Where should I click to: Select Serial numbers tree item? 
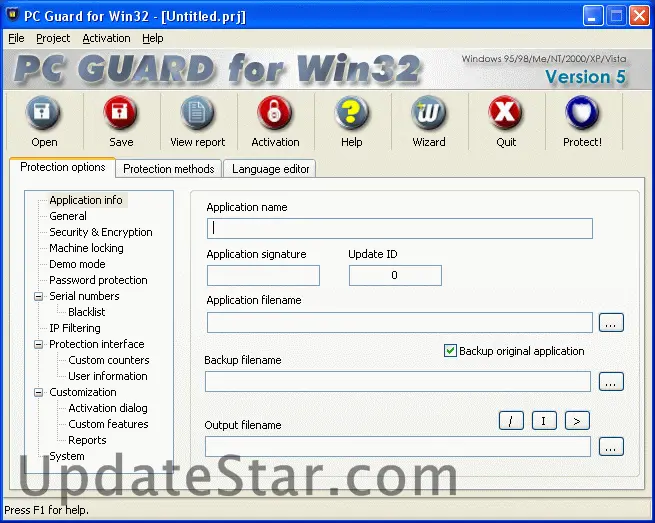coord(84,296)
